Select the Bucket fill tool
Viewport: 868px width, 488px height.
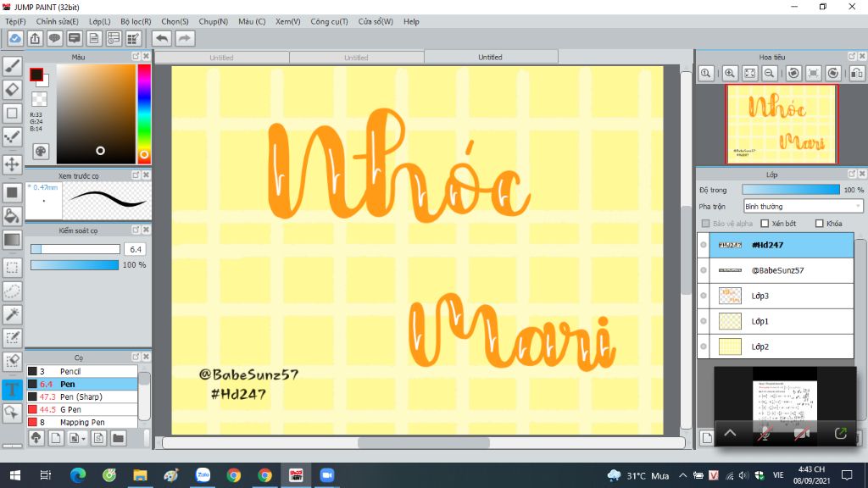click(12, 216)
